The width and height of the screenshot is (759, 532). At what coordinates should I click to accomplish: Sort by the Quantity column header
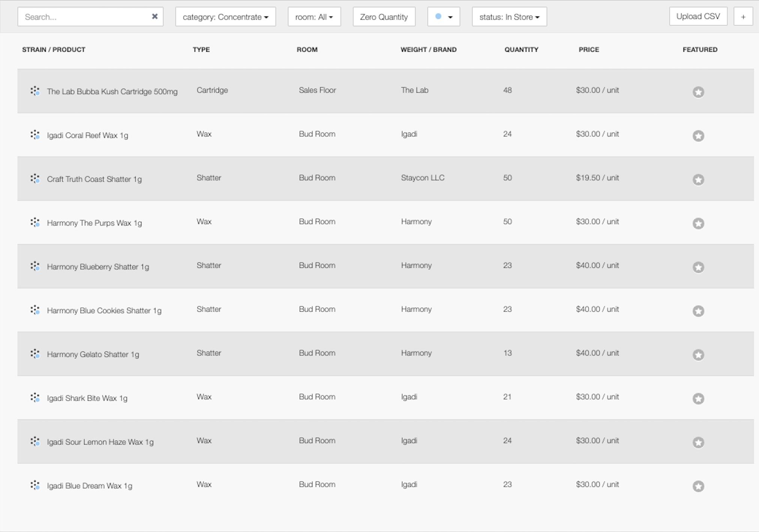(521, 49)
